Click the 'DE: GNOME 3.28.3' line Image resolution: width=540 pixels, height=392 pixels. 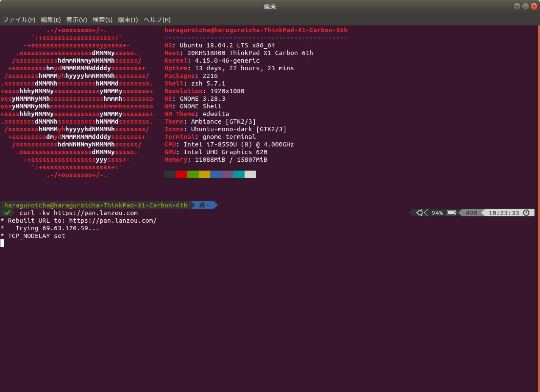click(195, 99)
